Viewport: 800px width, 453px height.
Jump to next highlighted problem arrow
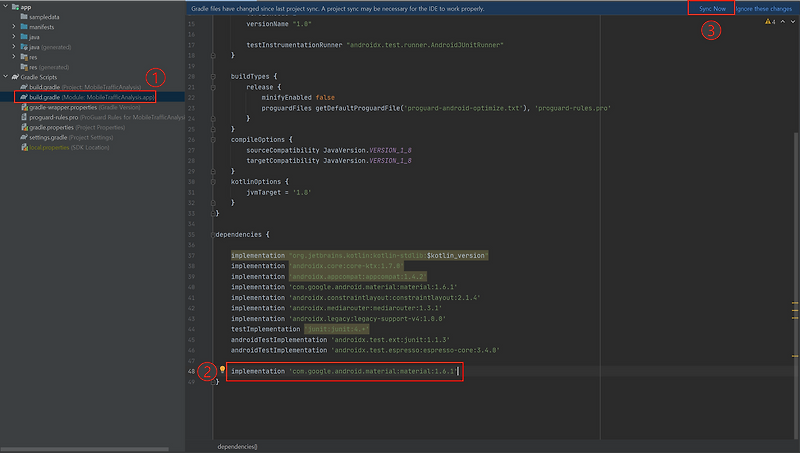(x=792, y=21)
